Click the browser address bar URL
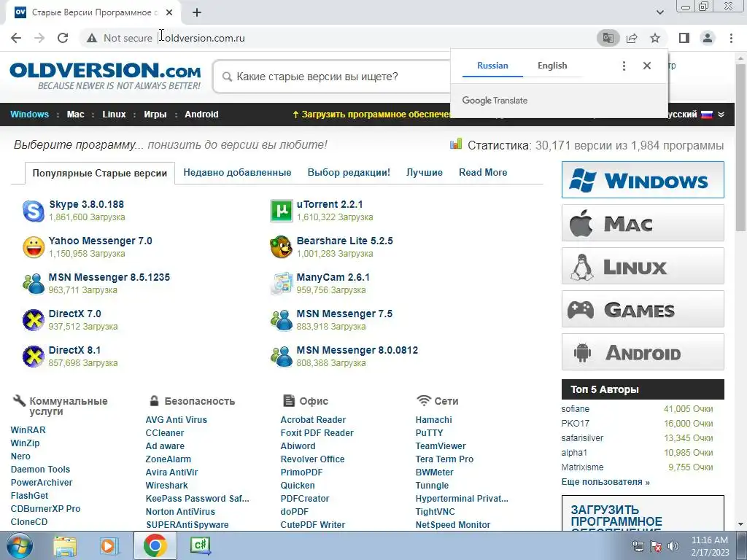Viewport: 747px width, 560px height. point(205,38)
